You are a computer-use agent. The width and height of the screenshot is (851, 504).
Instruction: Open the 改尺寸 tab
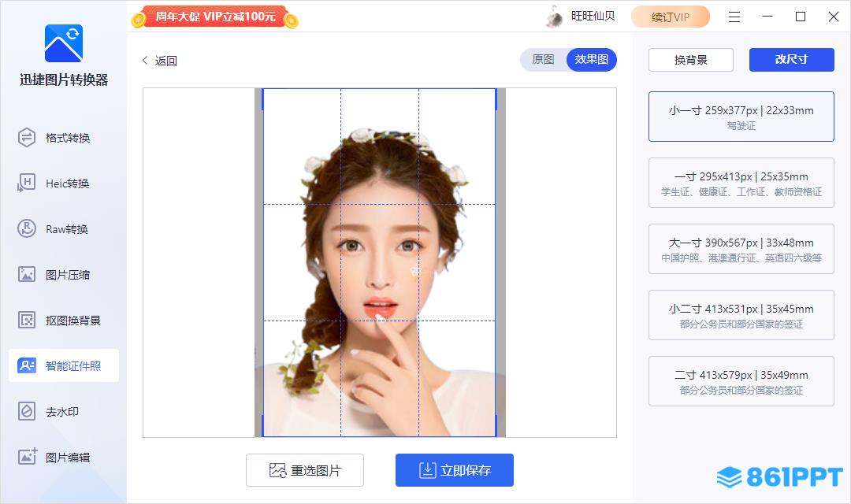pos(791,60)
